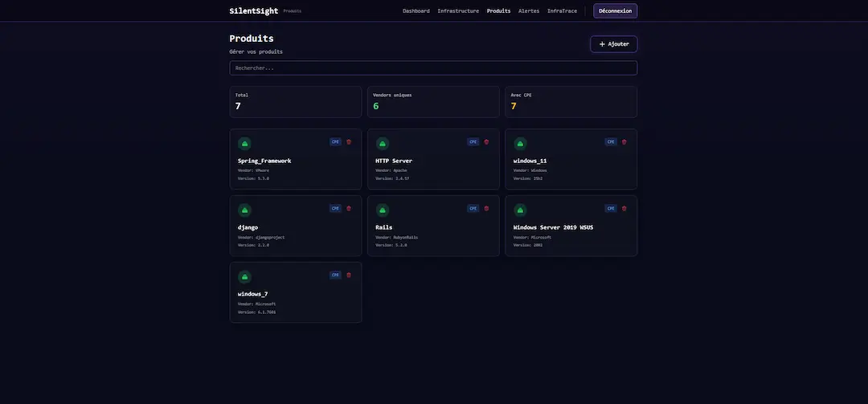Click the Vendors uniques stat card
868x404 pixels.
tap(433, 102)
